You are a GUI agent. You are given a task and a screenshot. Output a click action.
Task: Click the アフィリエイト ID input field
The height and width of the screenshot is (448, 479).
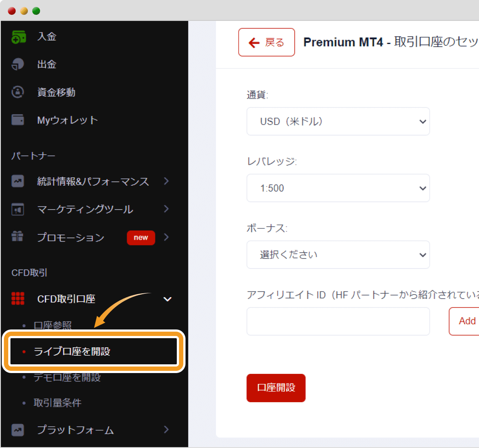coord(338,321)
